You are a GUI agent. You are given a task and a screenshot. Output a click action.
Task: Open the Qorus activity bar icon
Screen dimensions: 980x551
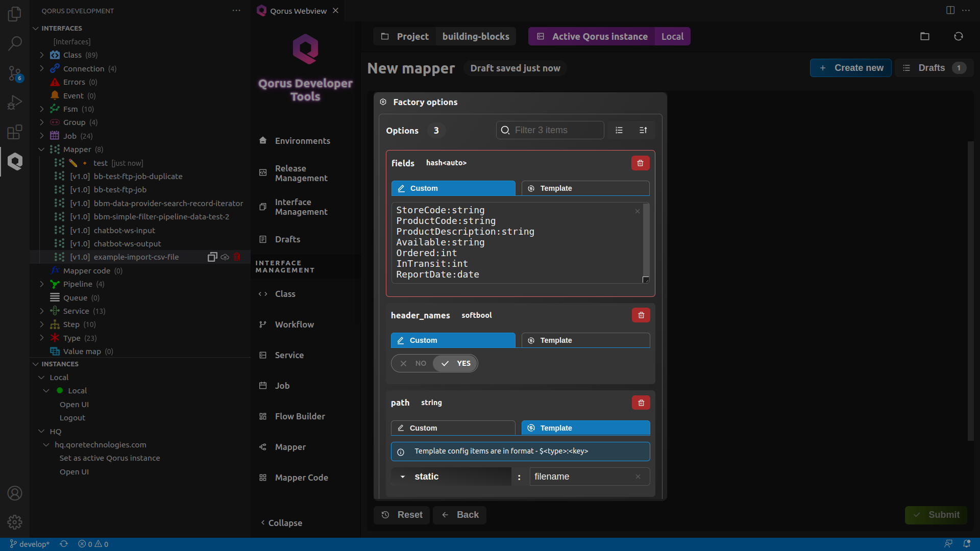click(15, 162)
